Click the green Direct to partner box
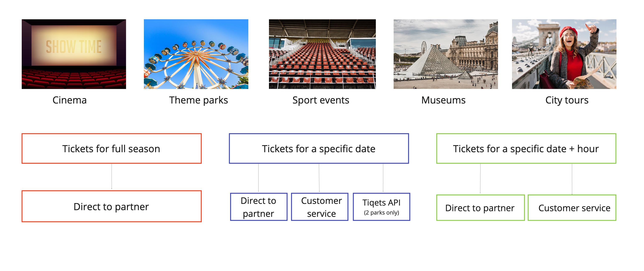644x271 pixels. pyautogui.click(x=480, y=208)
